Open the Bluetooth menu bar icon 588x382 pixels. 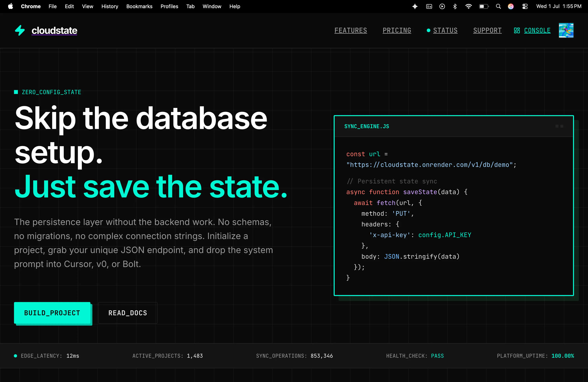click(455, 6)
